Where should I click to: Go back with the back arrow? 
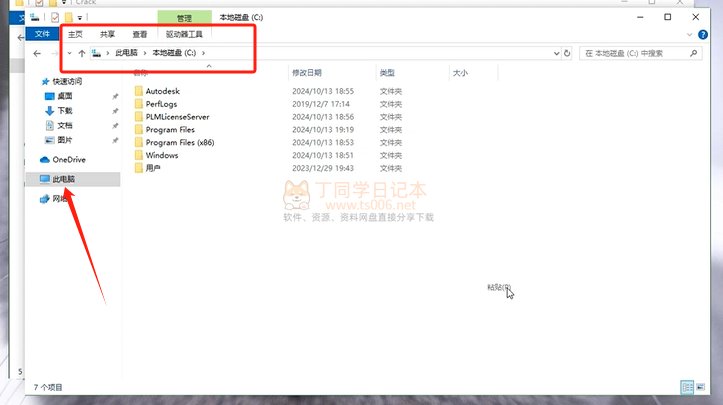37,54
